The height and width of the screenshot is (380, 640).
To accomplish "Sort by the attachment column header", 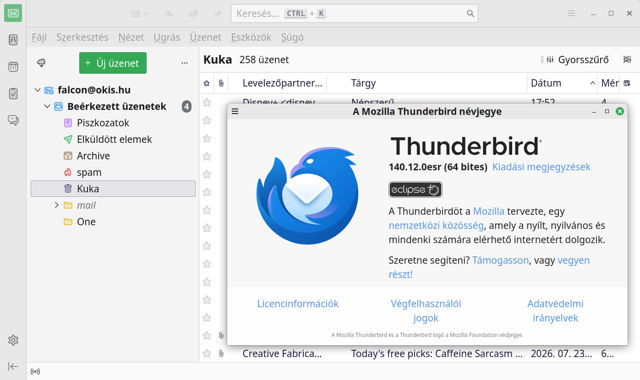I will click(221, 83).
